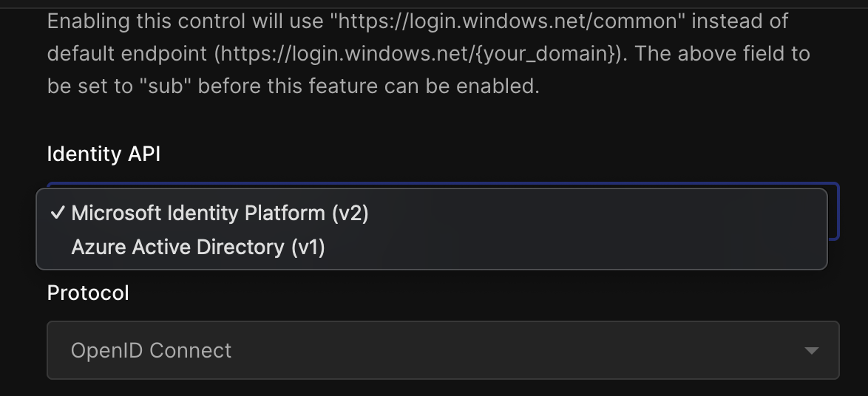Click the Protocol dropdown arrow
Viewport: 868px width, 396px height.
click(x=811, y=350)
